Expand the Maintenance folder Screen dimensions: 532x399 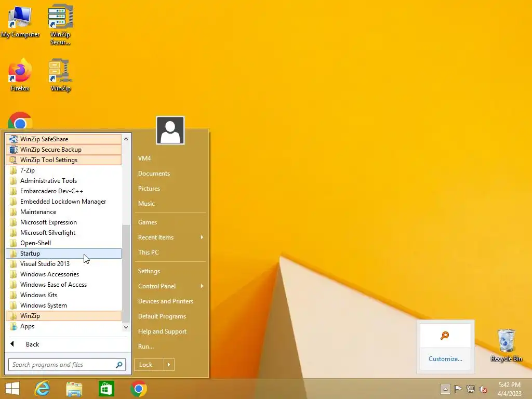[63, 212]
